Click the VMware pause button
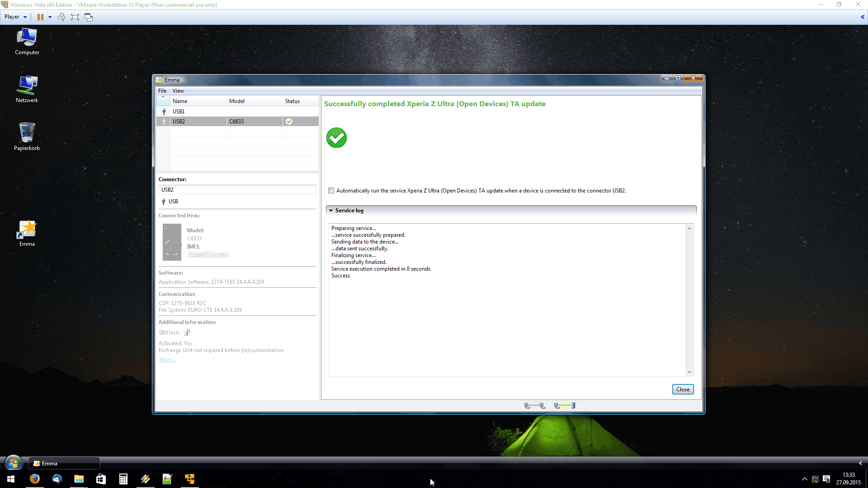 (x=40, y=17)
